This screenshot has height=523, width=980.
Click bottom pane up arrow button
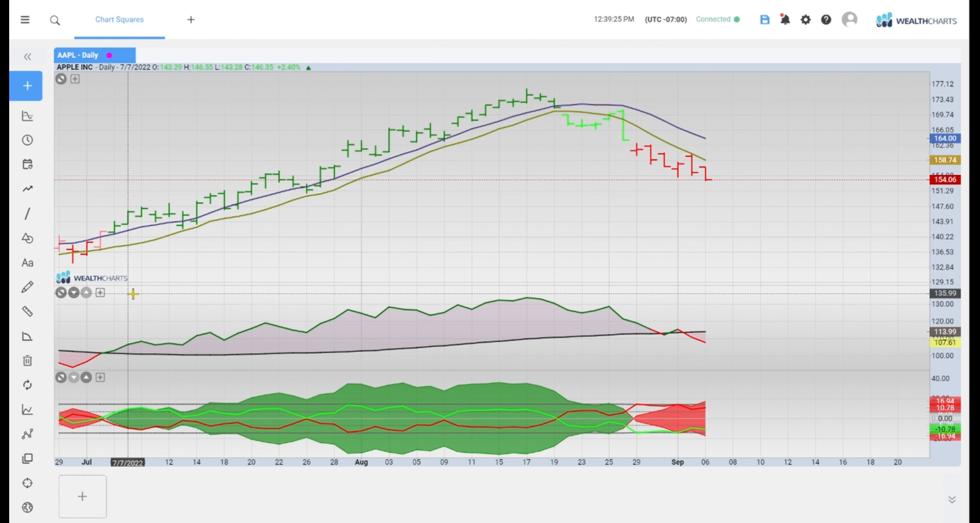coord(86,377)
